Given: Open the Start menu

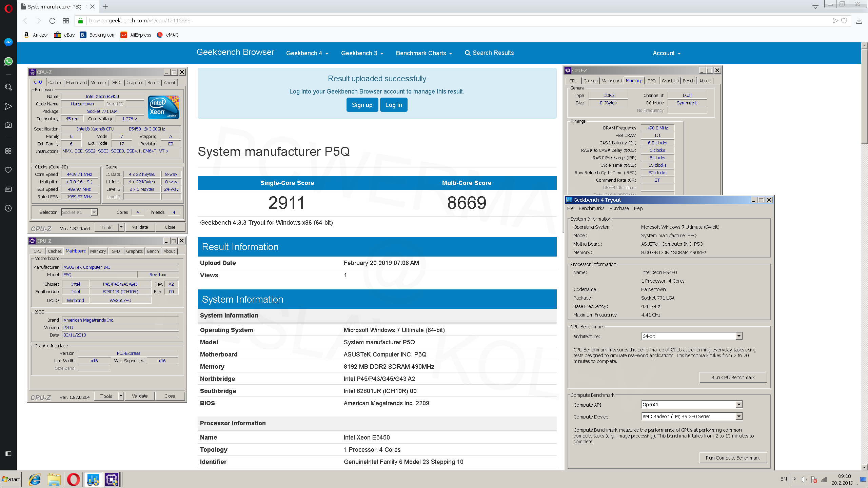Looking at the screenshot, I should (11, 480).
